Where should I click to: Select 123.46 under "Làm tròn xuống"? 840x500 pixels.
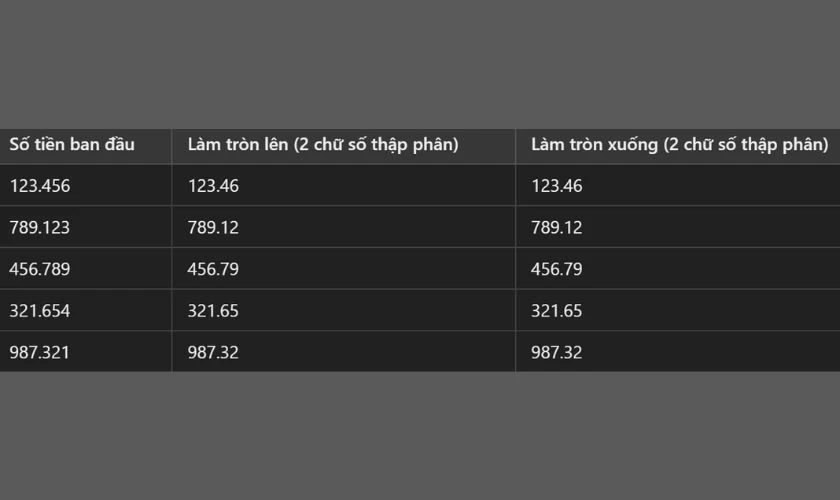click(x=557, y=186)
